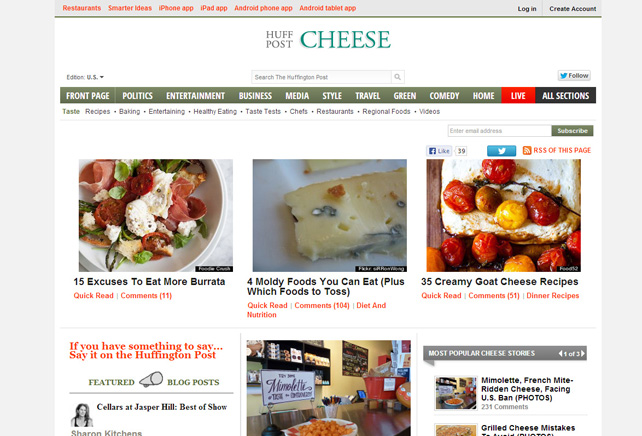The image size is (642, 436).
Task: Click the orange RSS feed icon
Action: click(527, 150)
